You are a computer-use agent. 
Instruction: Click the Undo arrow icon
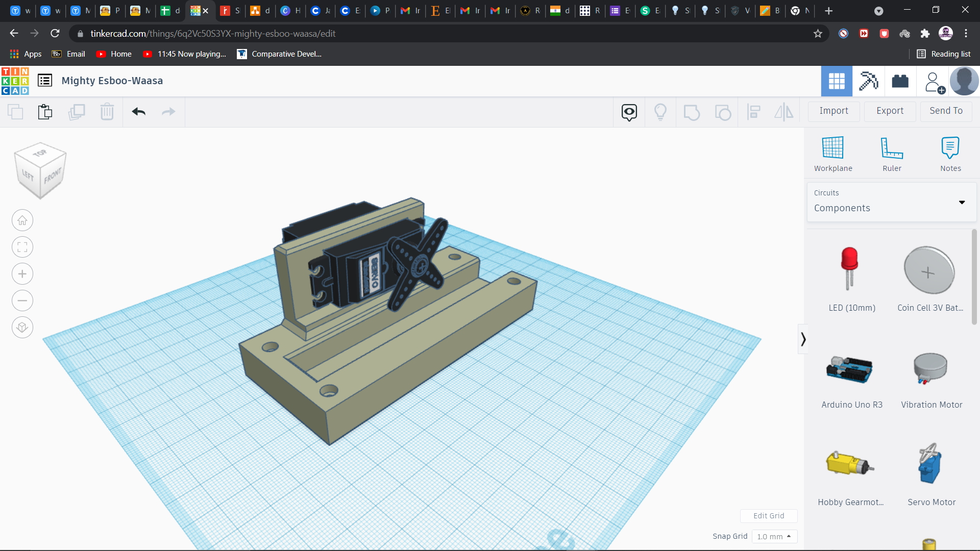pos(138,112)
